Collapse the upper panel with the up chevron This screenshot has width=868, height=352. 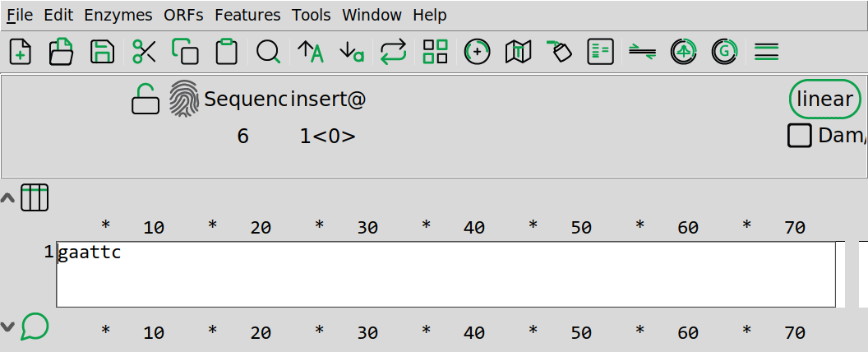7,198
